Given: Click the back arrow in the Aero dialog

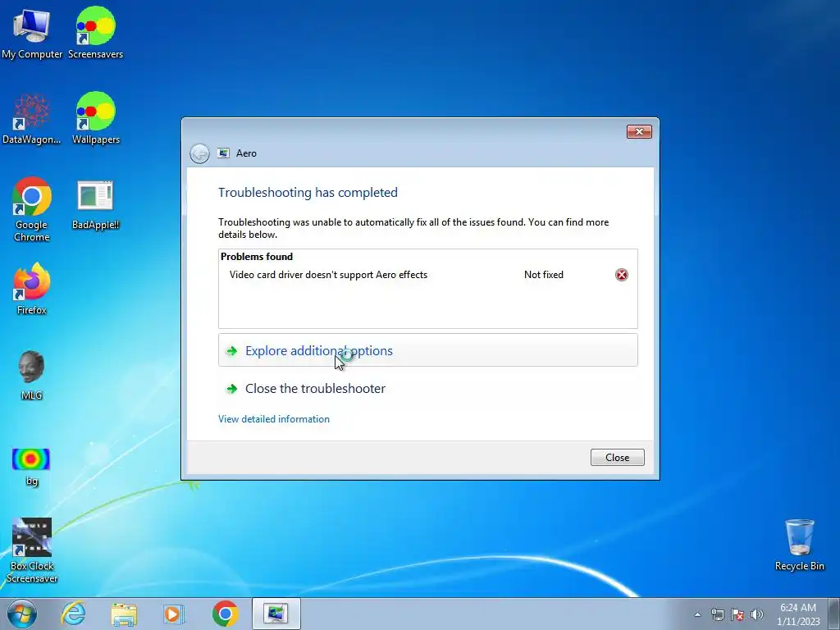Looking at the screenshot, I should click(x=200, y=153).
